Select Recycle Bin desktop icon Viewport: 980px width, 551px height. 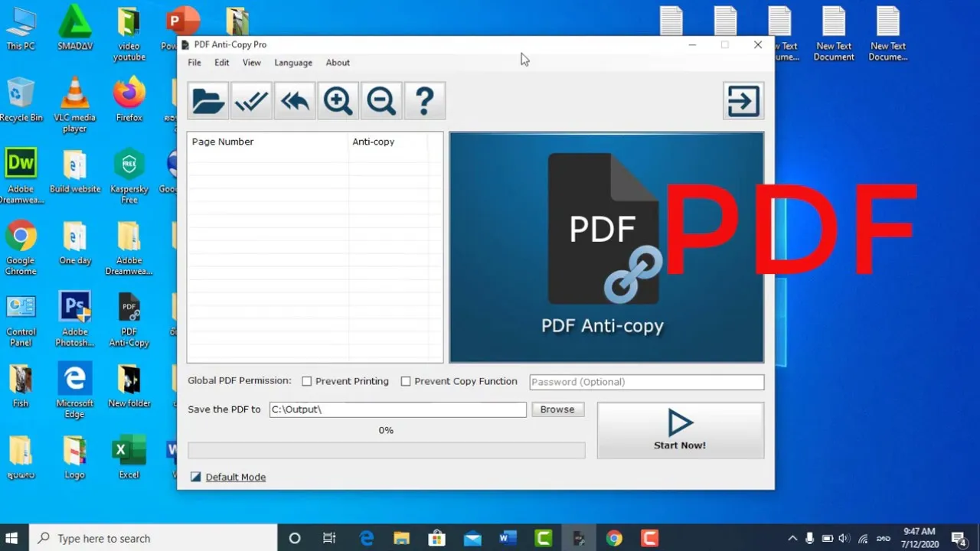tap(21, 99)
